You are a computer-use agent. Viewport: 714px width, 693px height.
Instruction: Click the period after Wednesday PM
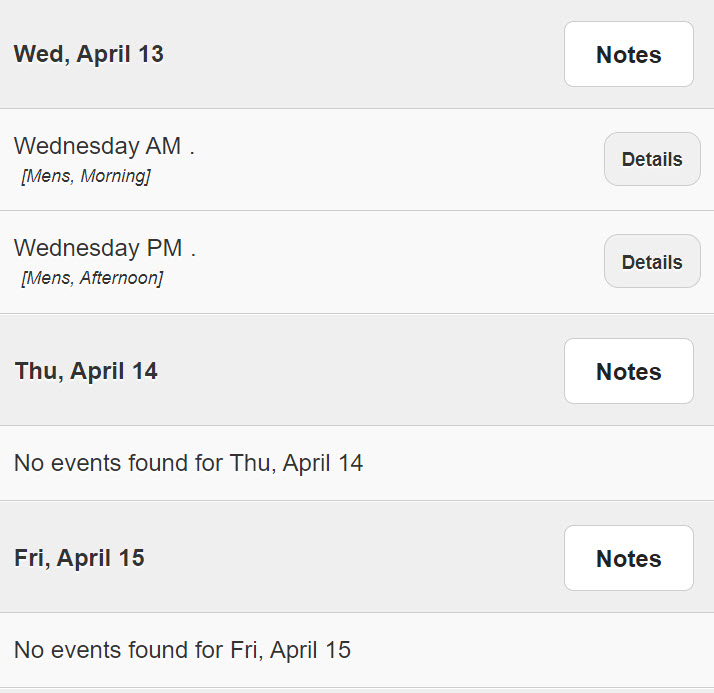[193, 250]
